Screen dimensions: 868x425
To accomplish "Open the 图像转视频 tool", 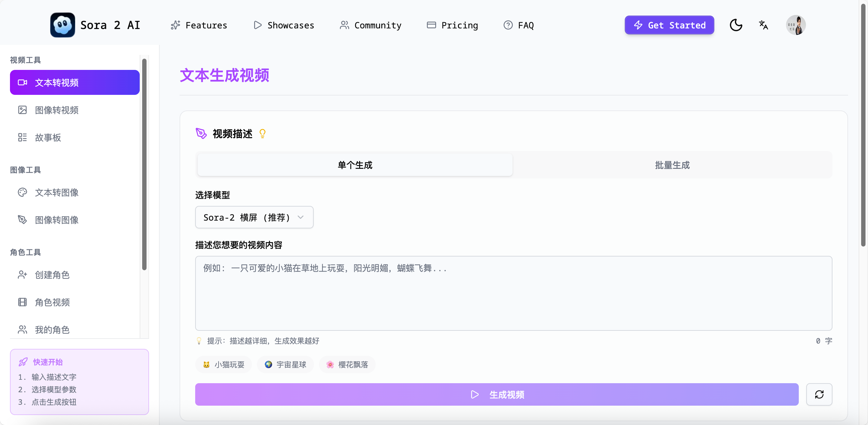I will [x=57, y=110].
